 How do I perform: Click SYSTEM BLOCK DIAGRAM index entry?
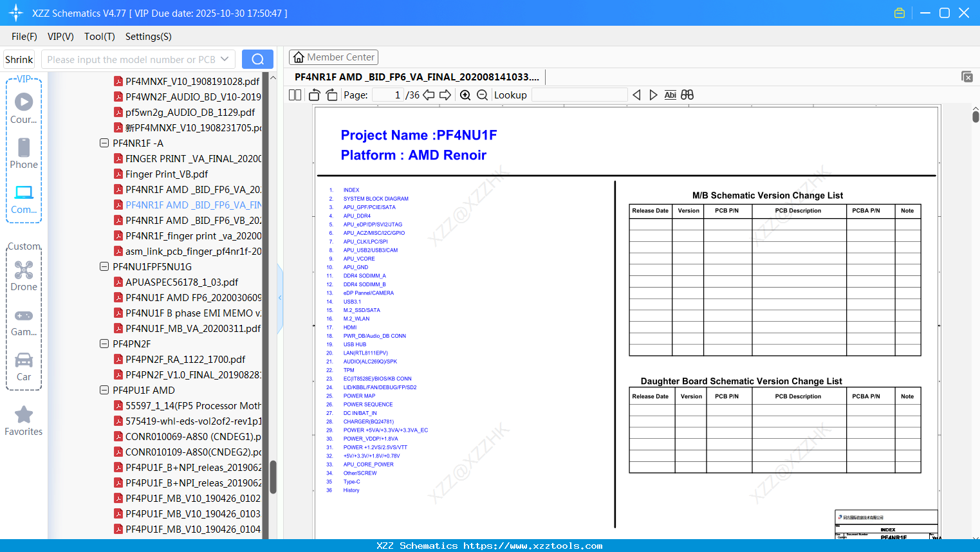(x=376, y=199)
